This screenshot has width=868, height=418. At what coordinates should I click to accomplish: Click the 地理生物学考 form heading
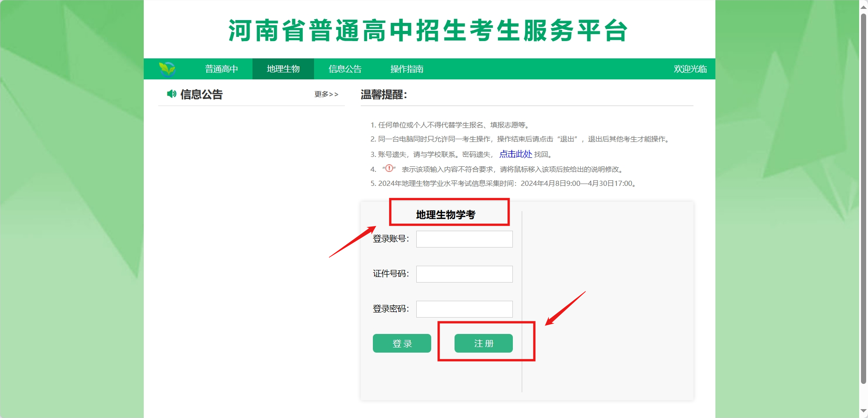[x=446, y=215]
